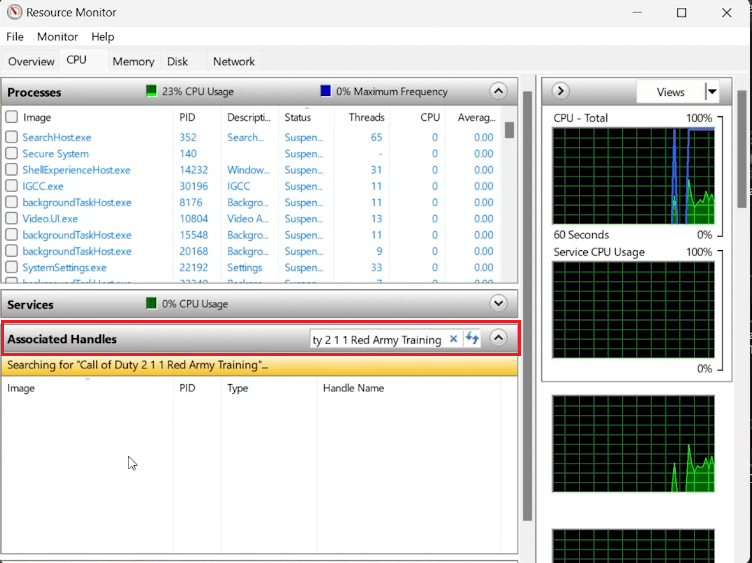Click the green CPU Usage indicator in Services header
Screen dimensions: 752x563
[x=151, y=304]
